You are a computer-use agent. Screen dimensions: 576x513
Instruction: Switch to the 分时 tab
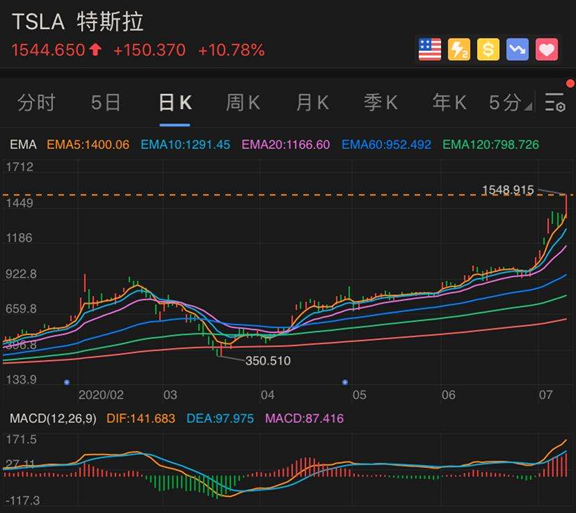click(x=36, y=103)
